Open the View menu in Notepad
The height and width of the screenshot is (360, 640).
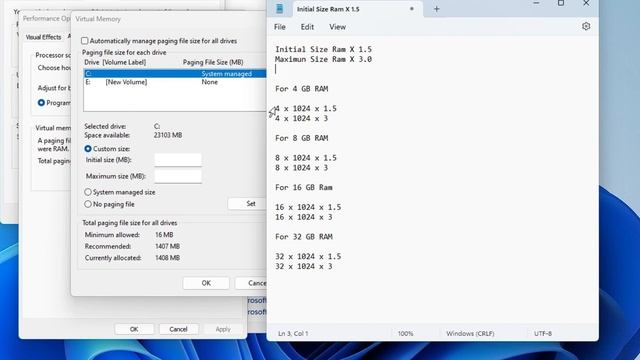click(338, 27)
